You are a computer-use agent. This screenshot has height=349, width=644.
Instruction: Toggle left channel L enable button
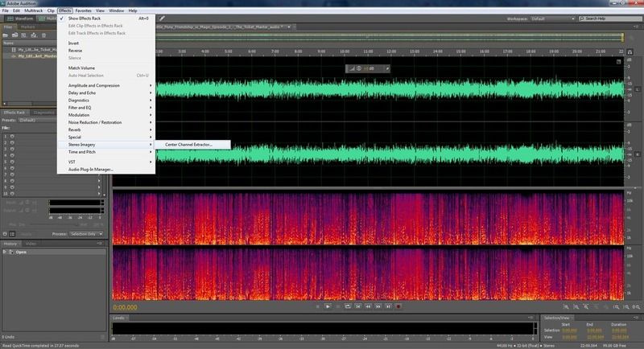[638, 89]
